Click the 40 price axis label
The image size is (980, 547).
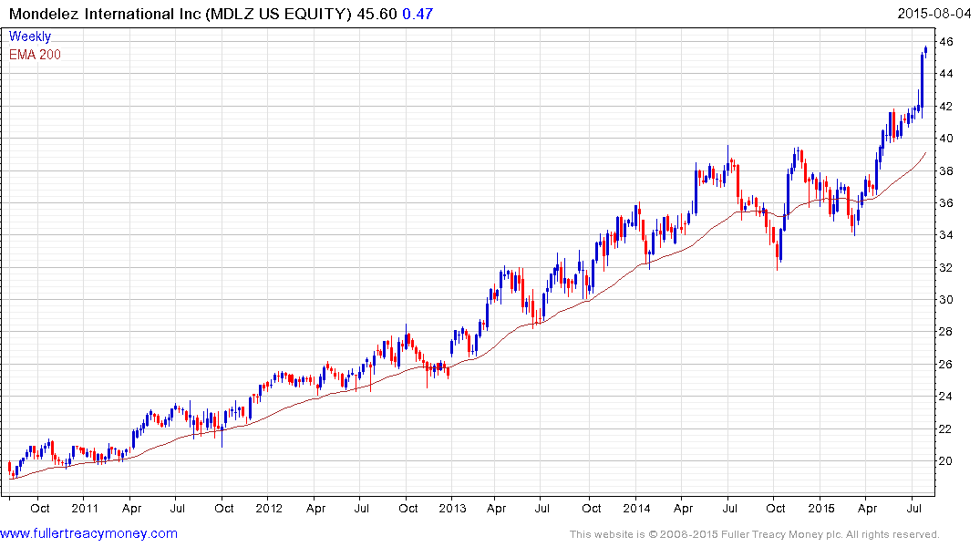point(946,139)
